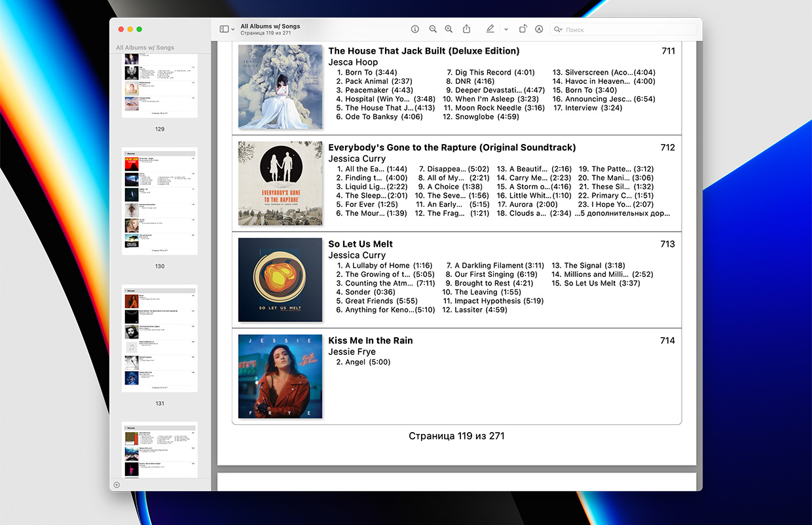Open the highlight color dropdown arrow

click(506, 29)
